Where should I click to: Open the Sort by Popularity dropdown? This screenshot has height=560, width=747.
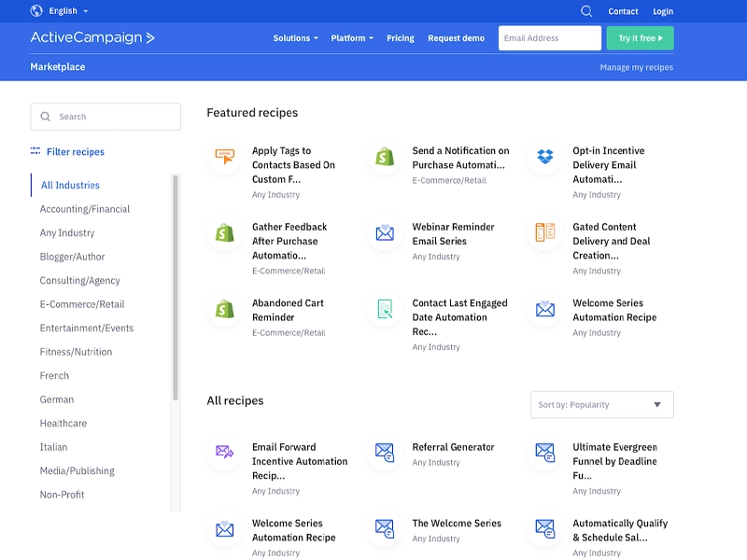click(601, 404)
